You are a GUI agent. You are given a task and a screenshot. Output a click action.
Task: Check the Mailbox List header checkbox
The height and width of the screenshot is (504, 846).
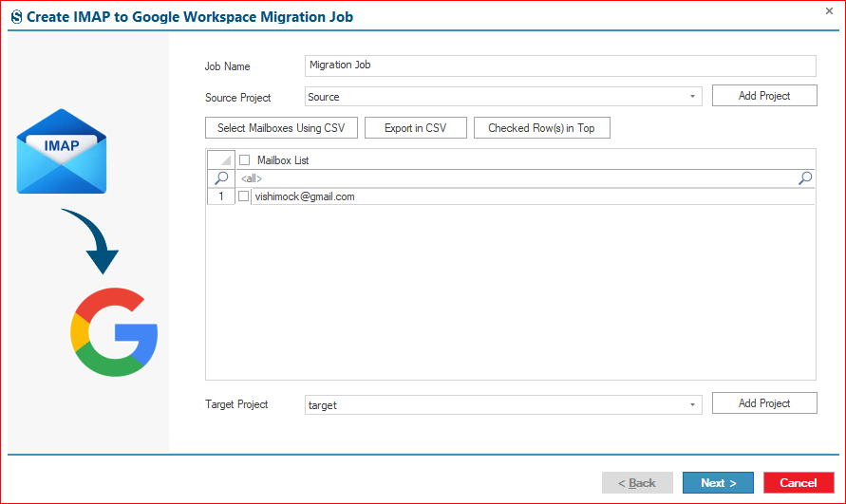coord(244,159)
